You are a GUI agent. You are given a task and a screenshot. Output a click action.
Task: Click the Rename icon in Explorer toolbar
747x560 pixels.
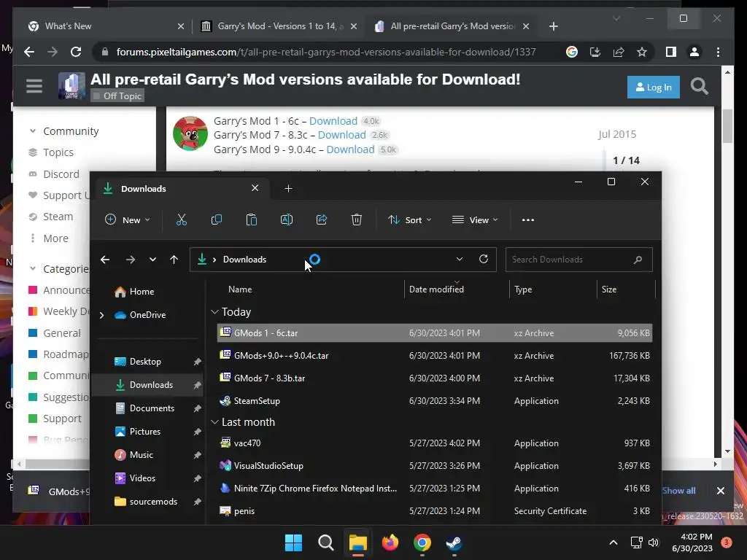point(286,219)
